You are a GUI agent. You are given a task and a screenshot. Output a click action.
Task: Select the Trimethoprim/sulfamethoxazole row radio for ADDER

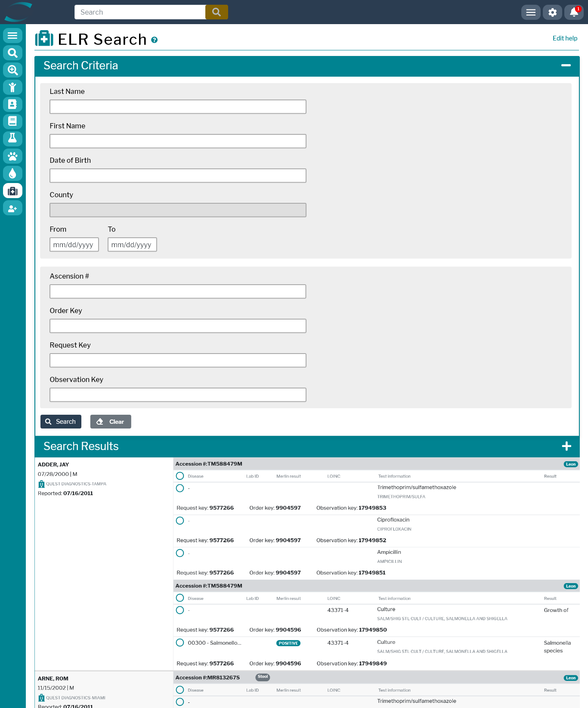click(x=180, y=488)
